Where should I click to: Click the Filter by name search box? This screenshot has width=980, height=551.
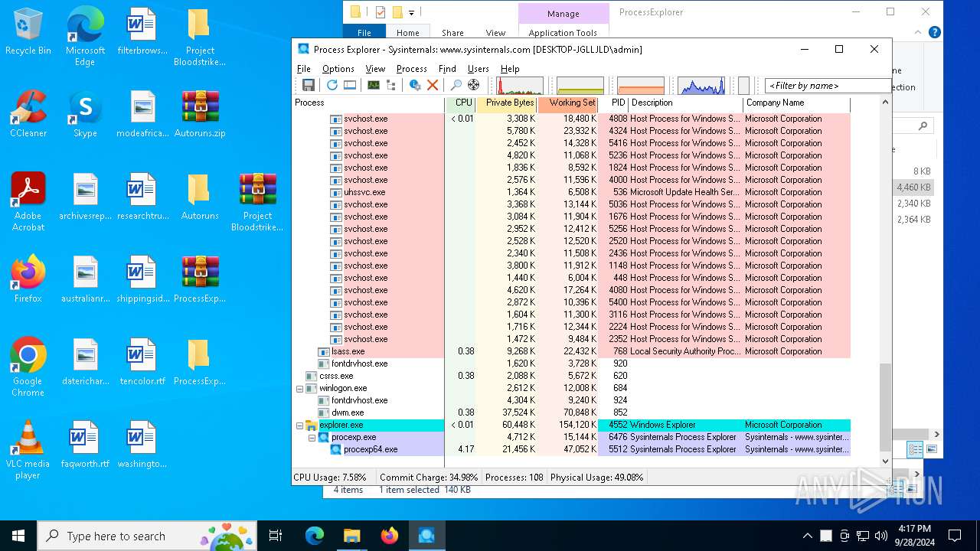pyautogui.click(x=827, y=86)
